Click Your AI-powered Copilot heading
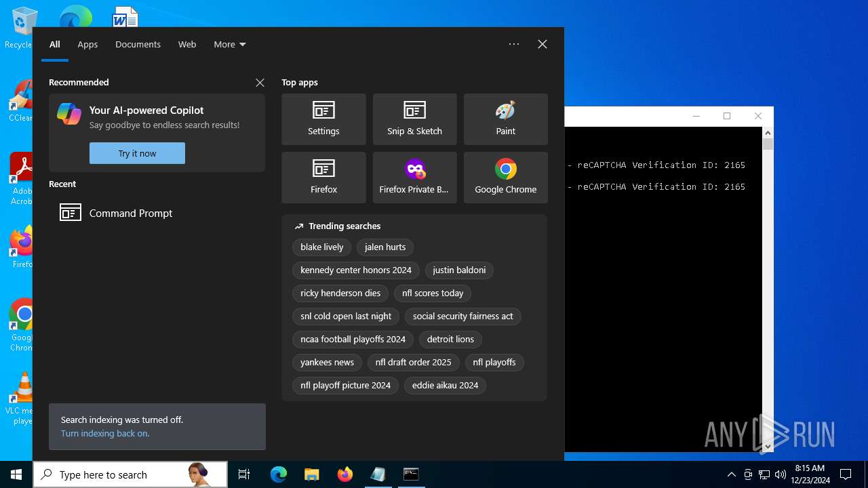This screenshot has width=868, height=488. point(146,110)
